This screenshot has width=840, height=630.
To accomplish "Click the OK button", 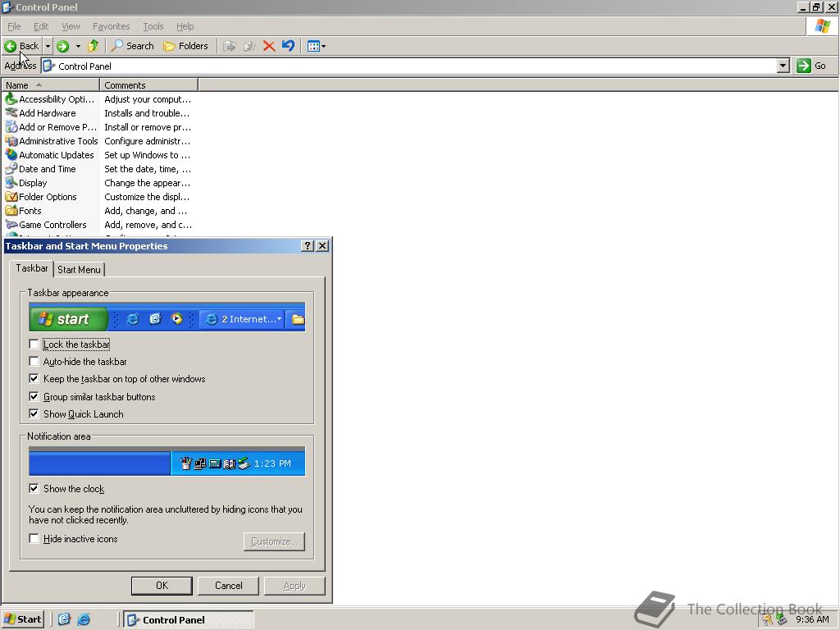I will click(x=162, y=586).
